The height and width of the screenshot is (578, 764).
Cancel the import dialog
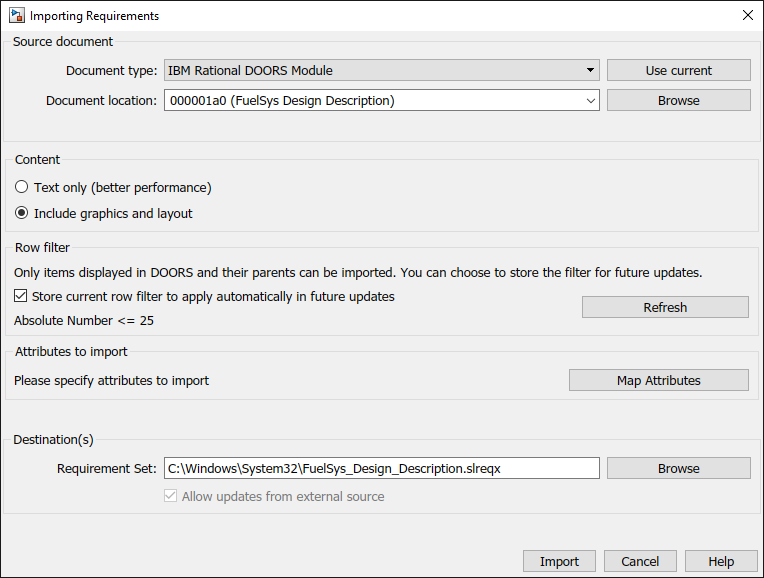(640, 561)
